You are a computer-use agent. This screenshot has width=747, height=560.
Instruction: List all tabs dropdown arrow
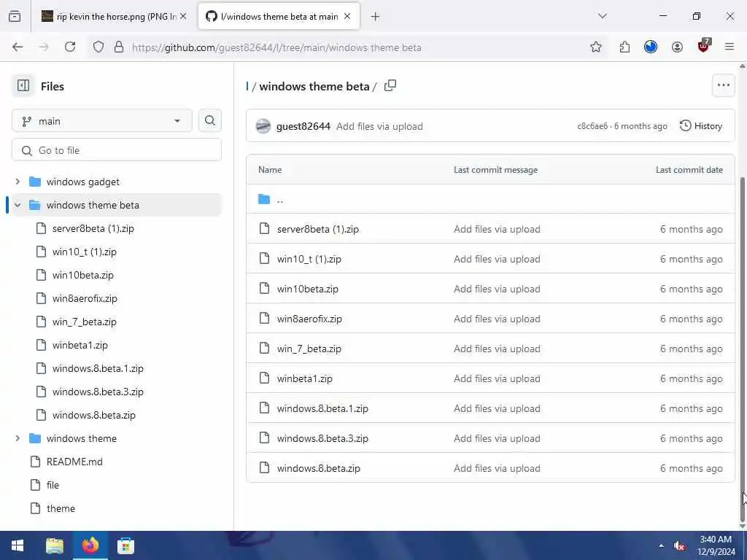(x=603, y=16)
